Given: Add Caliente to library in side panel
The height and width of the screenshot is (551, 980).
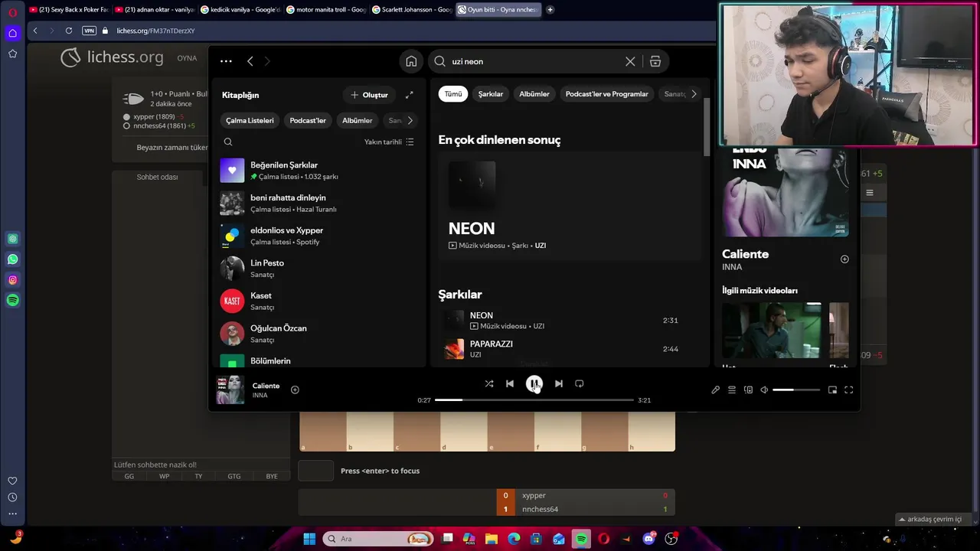Looking at the screenshot, I should (844, 259).
